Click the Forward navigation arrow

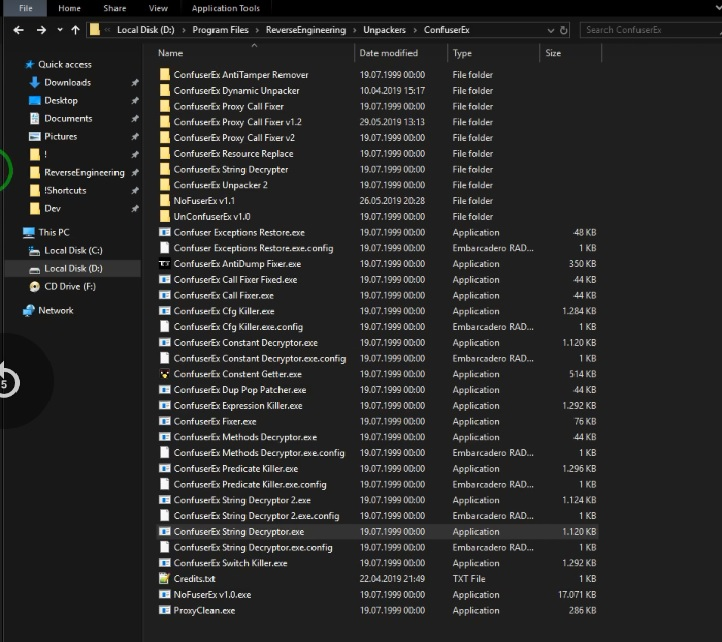[x=41, y=30]
